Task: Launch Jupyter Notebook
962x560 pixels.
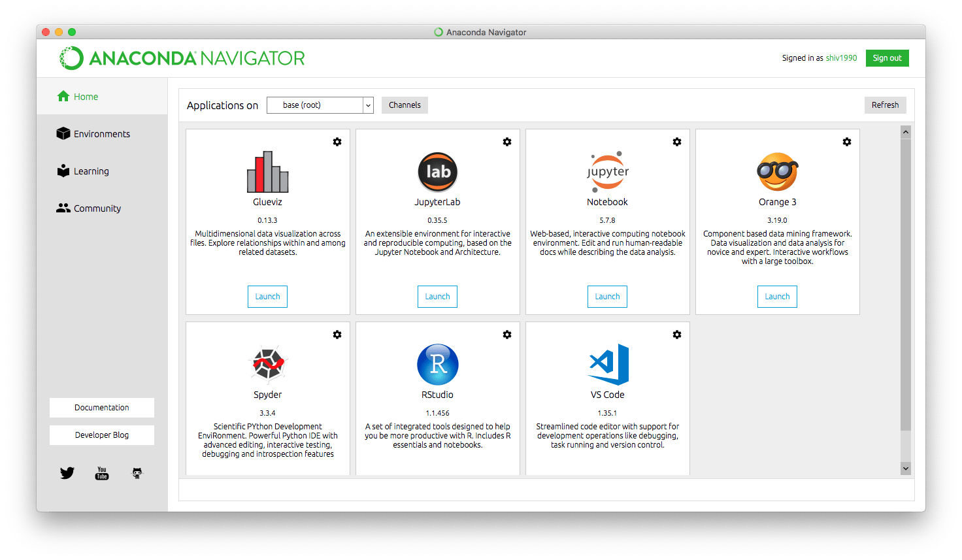Action: (x=607, y=297)
